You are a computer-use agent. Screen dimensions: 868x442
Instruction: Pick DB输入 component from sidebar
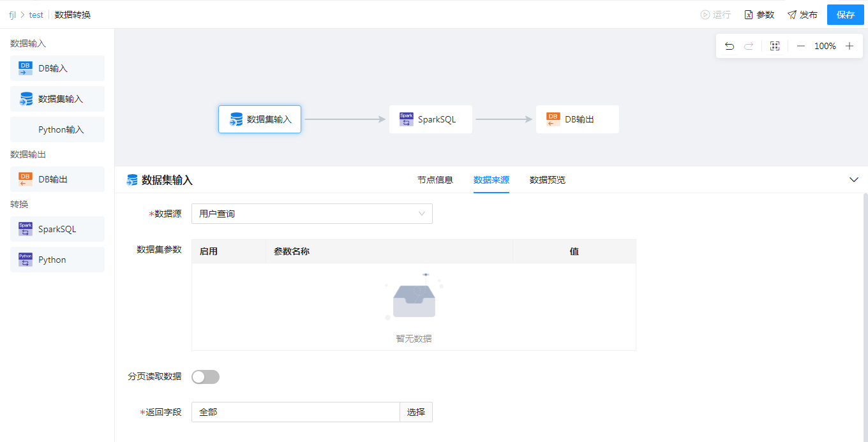pos(57,68)
